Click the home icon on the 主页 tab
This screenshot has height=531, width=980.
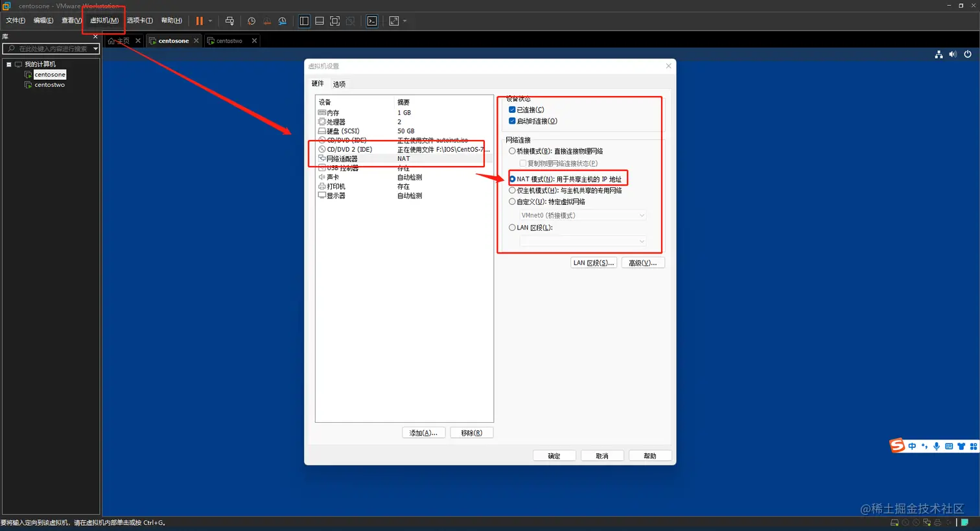coord(111,41)
